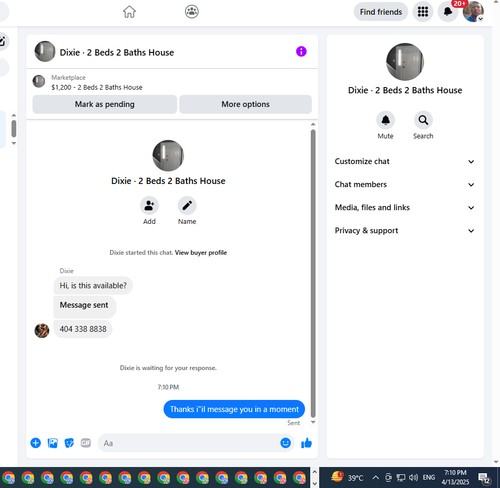
Task: Open Windows notification center icon
Action: pos(484,478)
